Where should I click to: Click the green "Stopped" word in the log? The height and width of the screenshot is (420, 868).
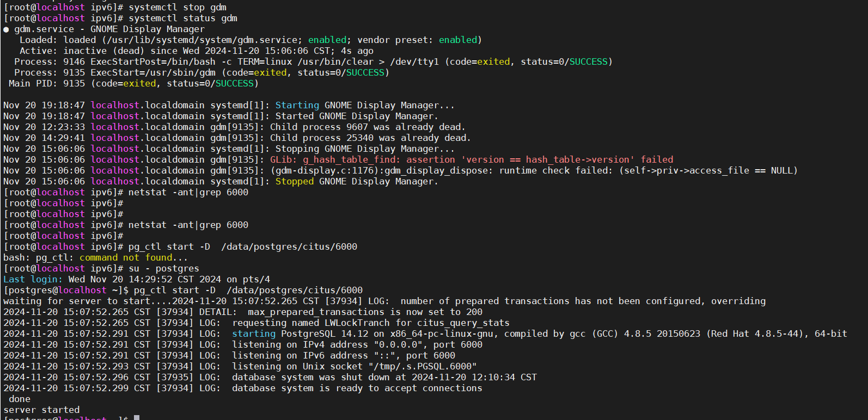coord(295,182)
